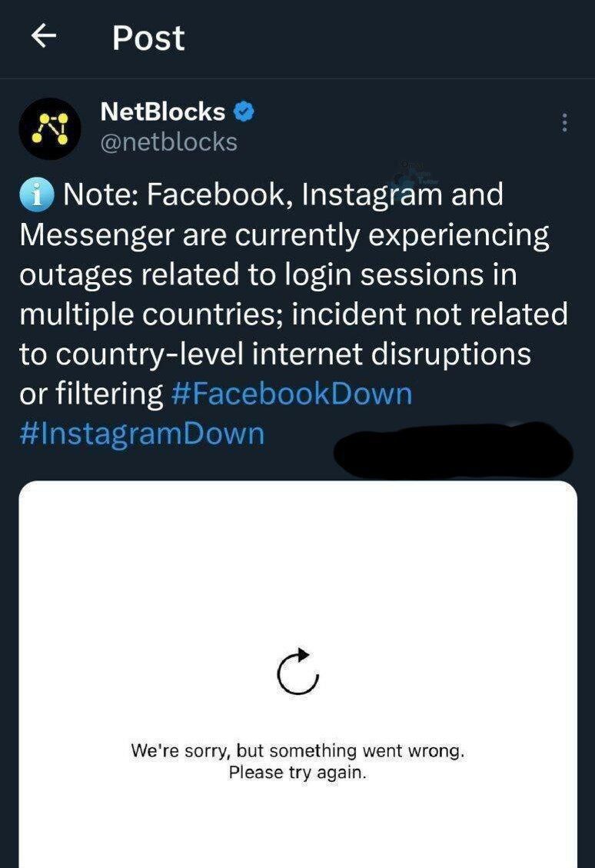Tap the @netblocks handle
Image resolution: width=595 pixels, height=868 pixels.
click(168, 142)
